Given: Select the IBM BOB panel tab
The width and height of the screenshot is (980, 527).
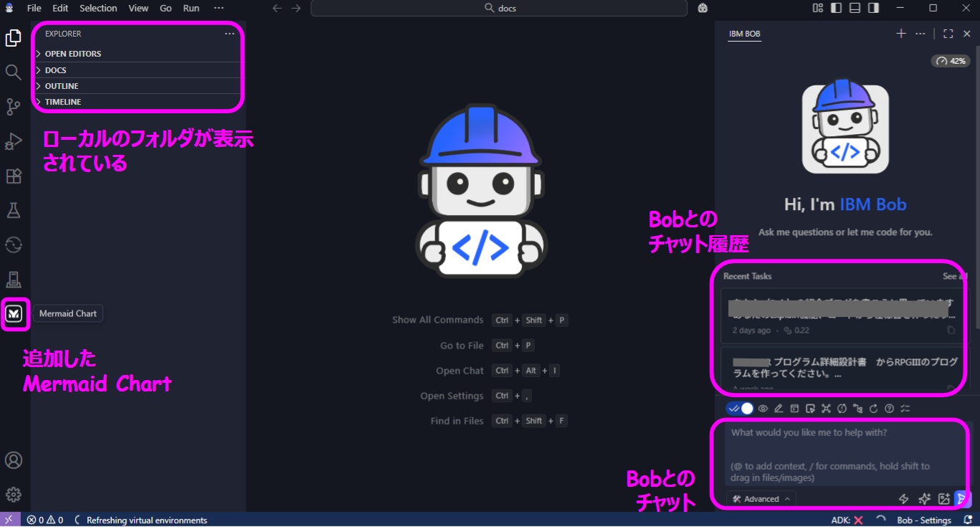Looking at the screenshot, I should 744,34.
